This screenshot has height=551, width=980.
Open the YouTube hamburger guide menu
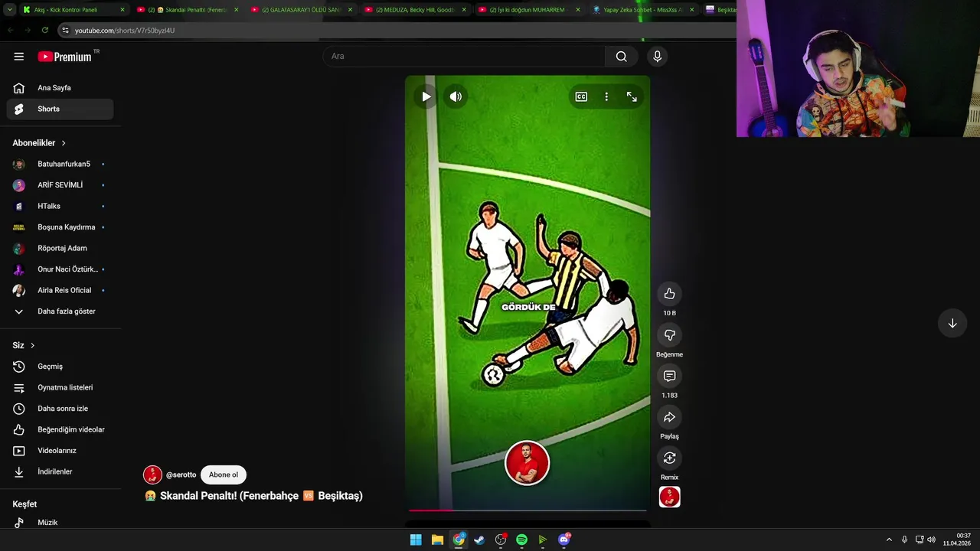pos(18,57)
